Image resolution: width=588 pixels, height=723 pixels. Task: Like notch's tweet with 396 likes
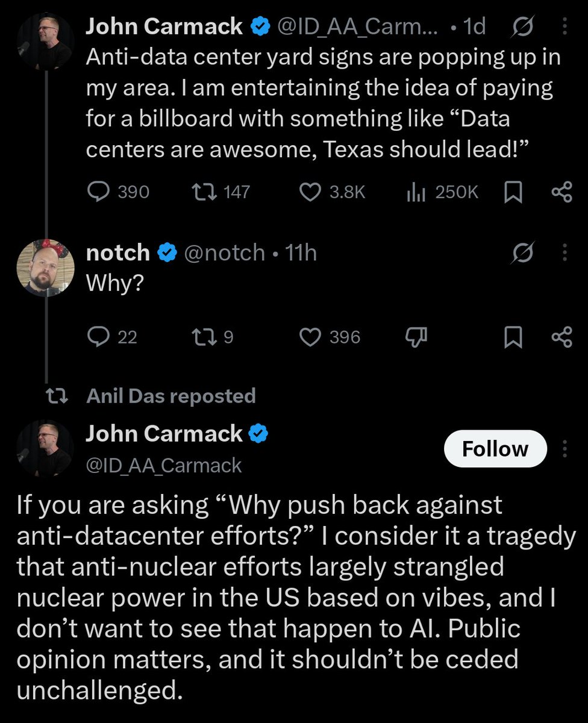(x=330, y=337)
